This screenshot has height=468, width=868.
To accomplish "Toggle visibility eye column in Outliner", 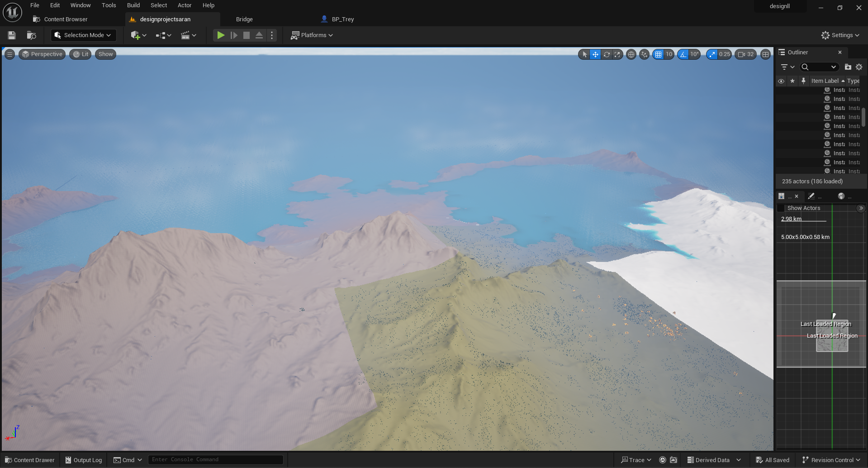I will [781, 81].
